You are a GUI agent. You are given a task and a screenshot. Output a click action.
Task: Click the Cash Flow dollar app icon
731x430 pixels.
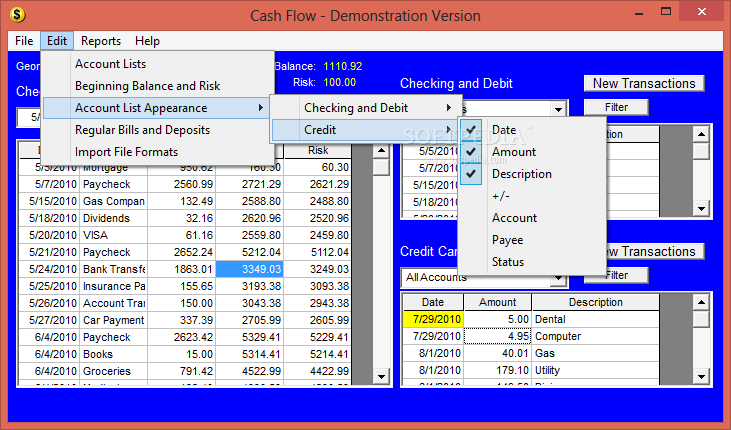(17, 15)
